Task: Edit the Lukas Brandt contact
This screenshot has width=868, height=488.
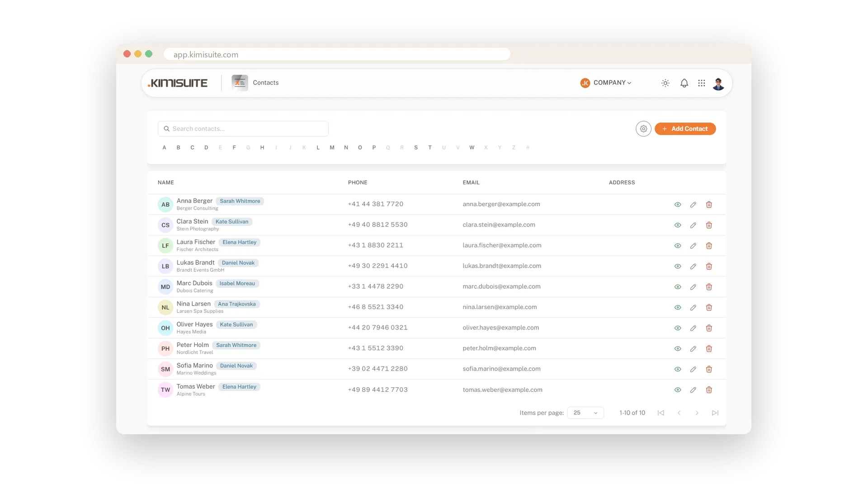Action: [693, 266]
